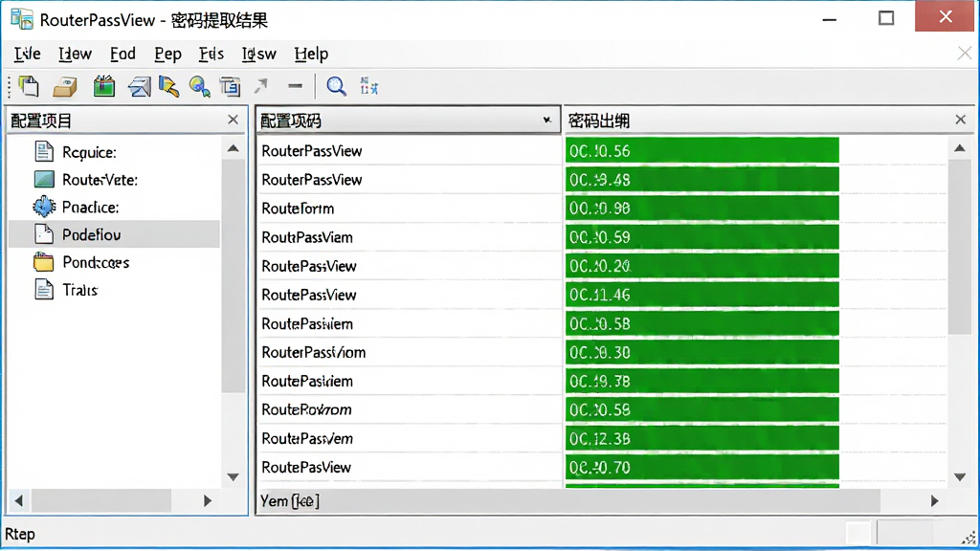The width and height of the screenshot is (980, 551).
Task: Select the RoutePasView row
Action: pyautogui.click(x=409, y=467)
